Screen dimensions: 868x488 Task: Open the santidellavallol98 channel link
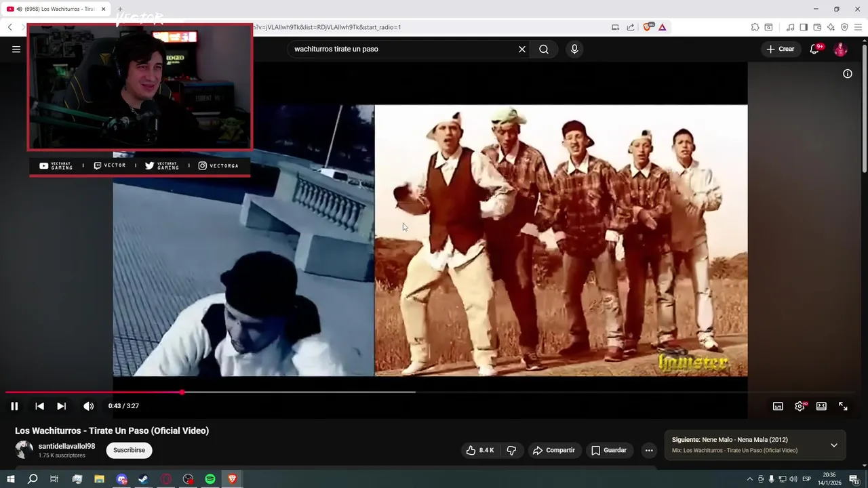[66, 447]
